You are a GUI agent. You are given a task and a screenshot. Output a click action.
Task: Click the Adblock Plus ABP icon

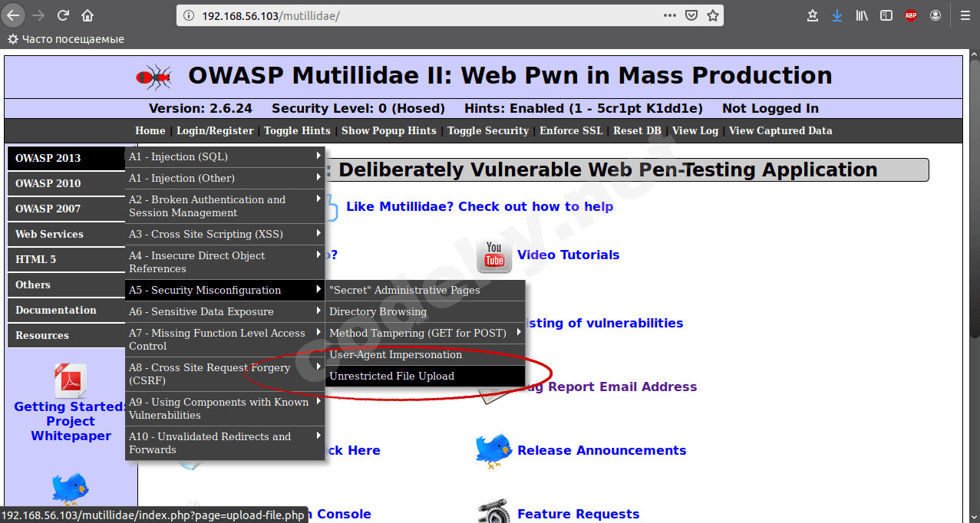tap(911, 15)
